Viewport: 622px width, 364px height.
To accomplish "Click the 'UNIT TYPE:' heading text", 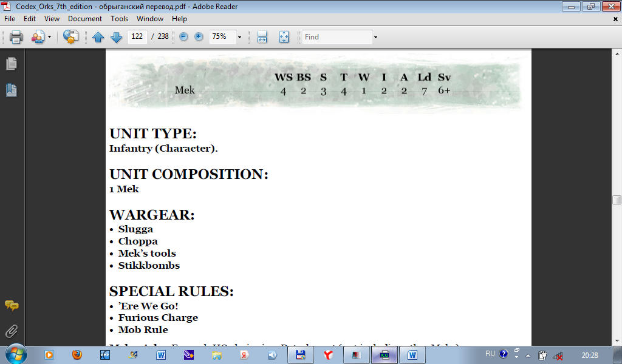I will click(x=153, y=134).
